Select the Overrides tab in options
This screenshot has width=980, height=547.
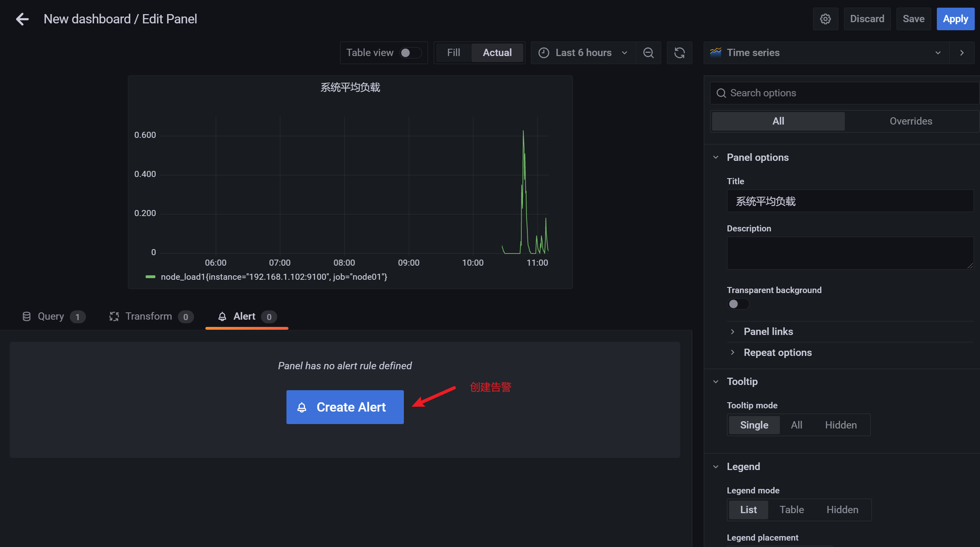coord(911,121)
